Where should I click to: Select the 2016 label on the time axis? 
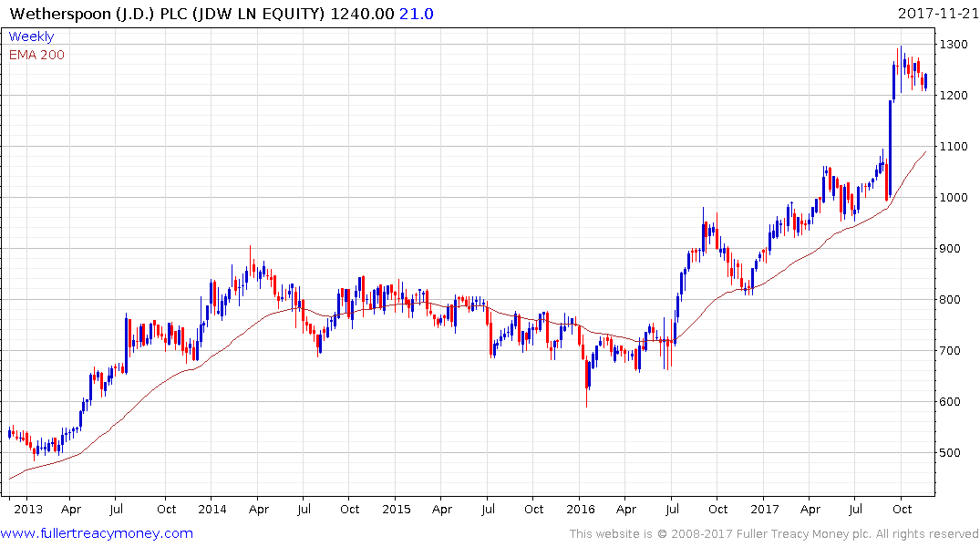pyautogui.click(x=581, y=509)
